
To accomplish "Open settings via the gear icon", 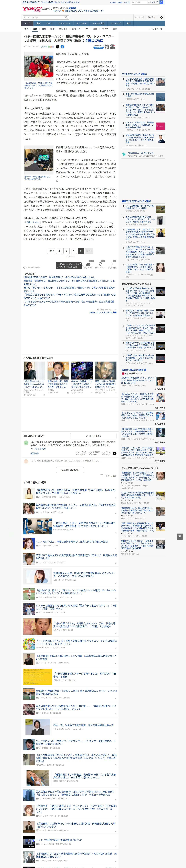I will click(x=161, y=17).
